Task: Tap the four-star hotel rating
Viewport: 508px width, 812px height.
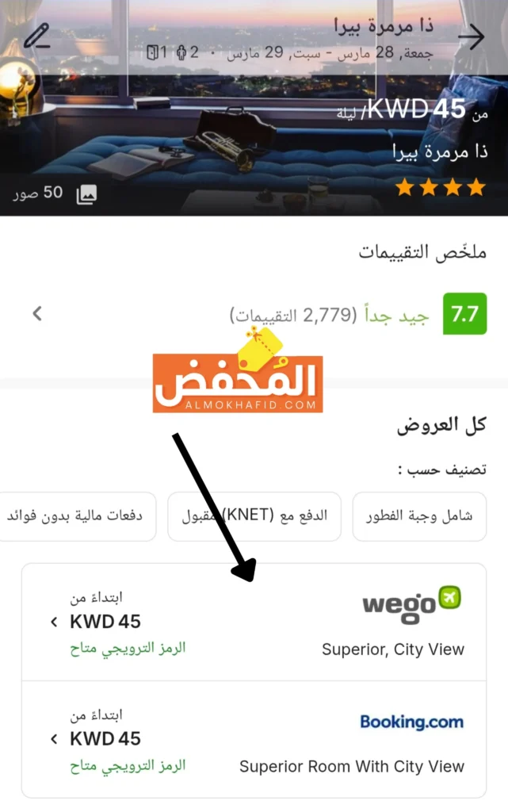Action: [440, 187]
